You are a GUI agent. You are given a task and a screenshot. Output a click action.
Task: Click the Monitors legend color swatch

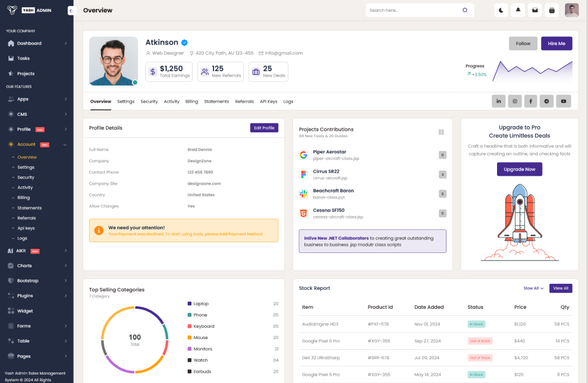pos(190,349)
